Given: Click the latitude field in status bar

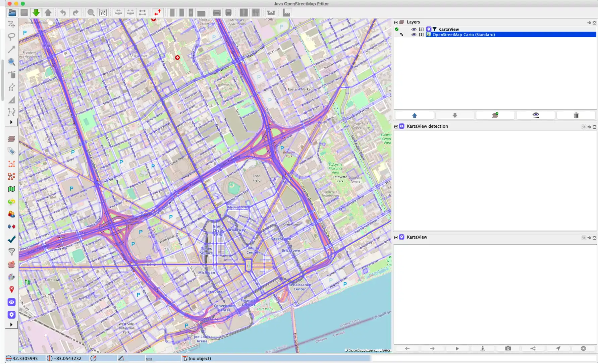Looking at the screenshot, I should coord(25,358).
